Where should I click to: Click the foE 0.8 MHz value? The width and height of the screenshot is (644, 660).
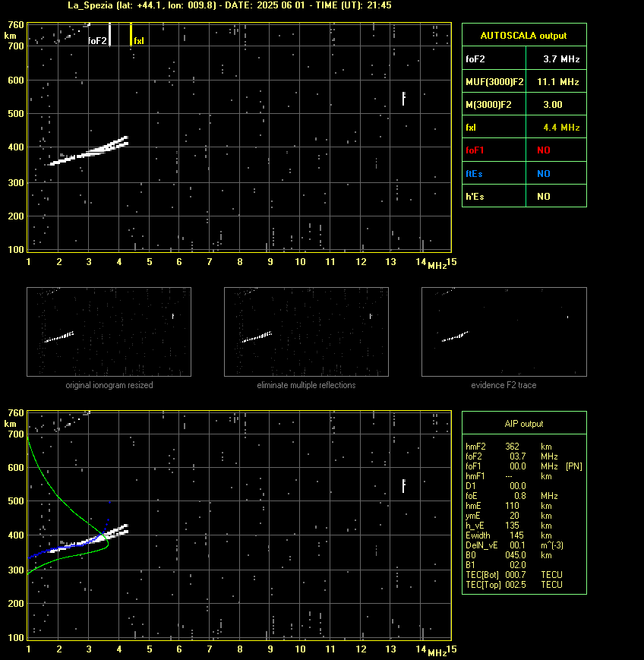pos(519,496)
